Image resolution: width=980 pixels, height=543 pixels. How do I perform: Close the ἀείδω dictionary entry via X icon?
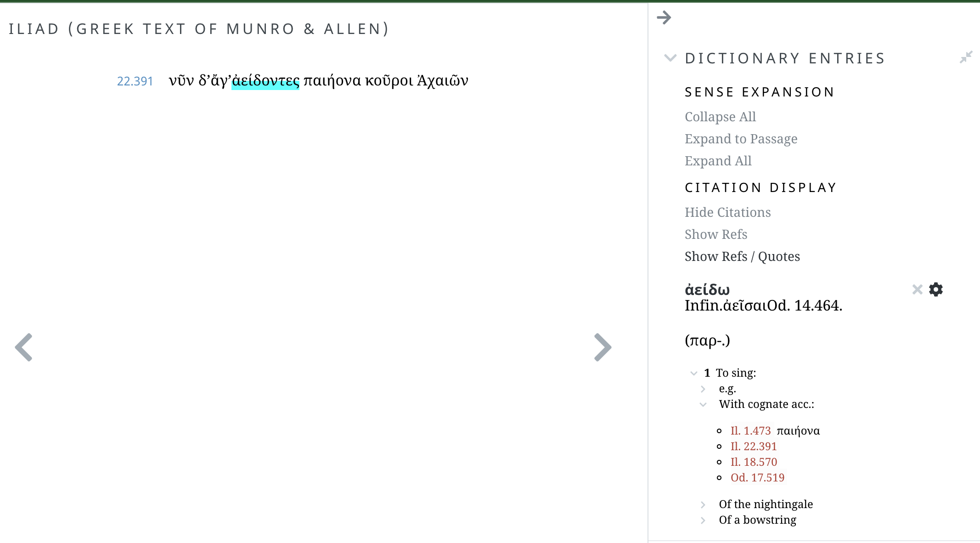(x=917, y=289)
